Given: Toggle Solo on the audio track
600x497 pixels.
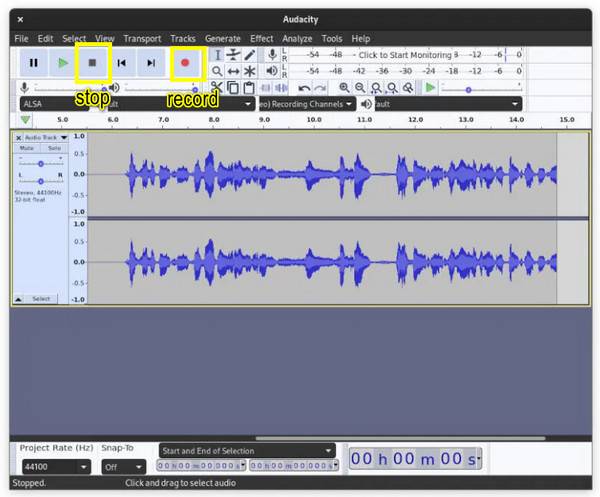Looking at the screenshot, I should [54, 148].
